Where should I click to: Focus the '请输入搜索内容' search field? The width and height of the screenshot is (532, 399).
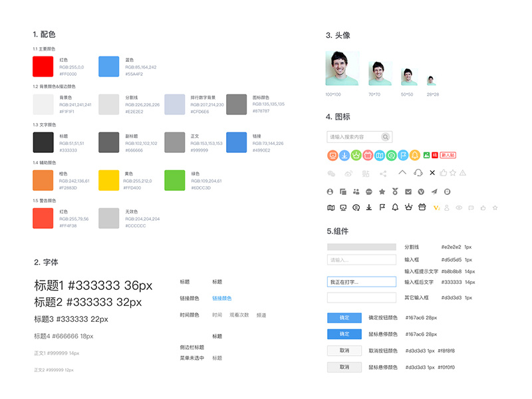coord(360,137)
